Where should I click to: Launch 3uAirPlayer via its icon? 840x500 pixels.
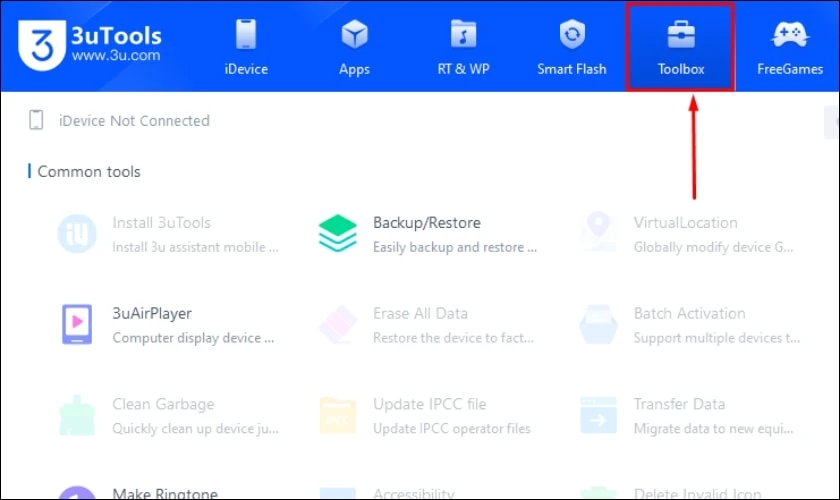point(77,324)
